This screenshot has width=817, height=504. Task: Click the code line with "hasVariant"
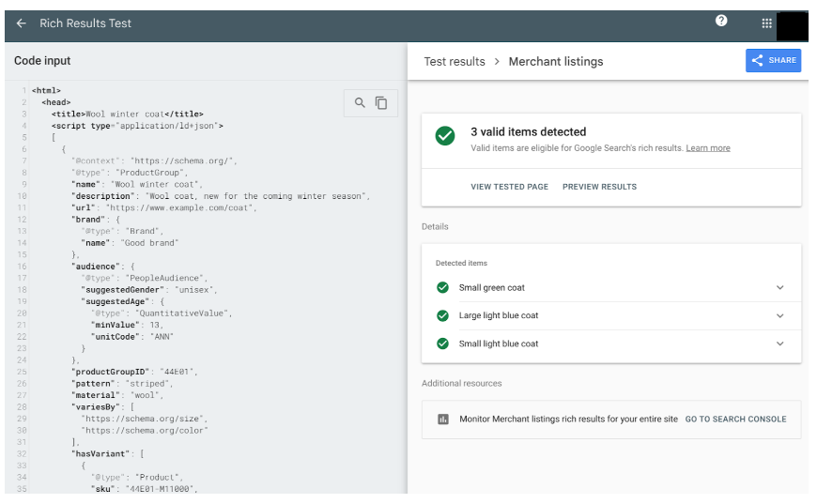[108, 454]
